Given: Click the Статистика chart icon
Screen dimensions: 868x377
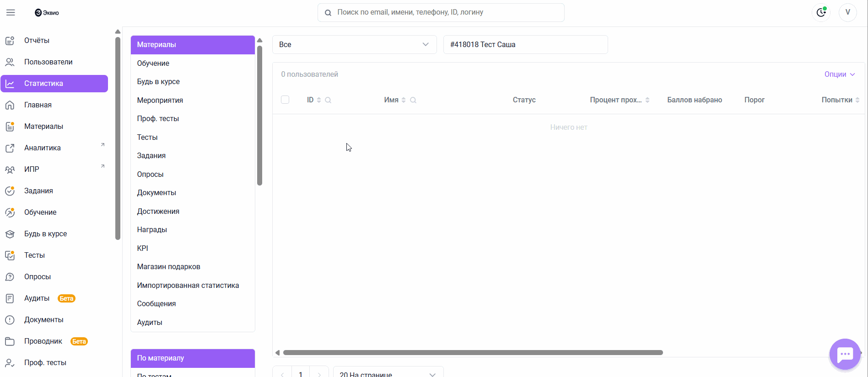Looking at the screenshot, I should pyautogui.click(x=10, y=84).
